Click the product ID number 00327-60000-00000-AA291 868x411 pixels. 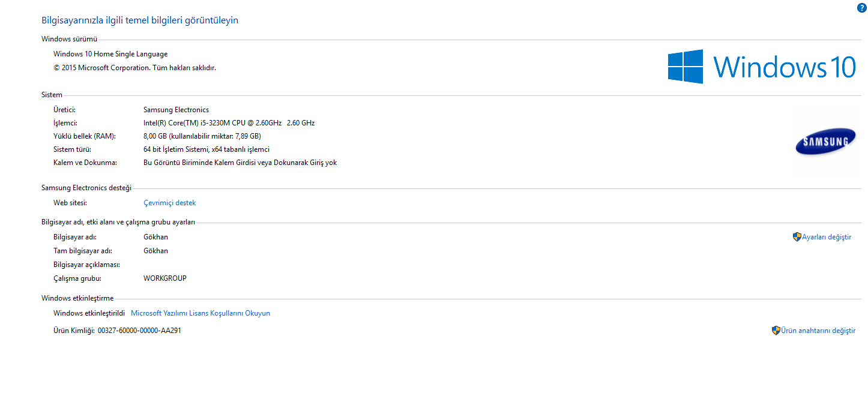[139, 331]
